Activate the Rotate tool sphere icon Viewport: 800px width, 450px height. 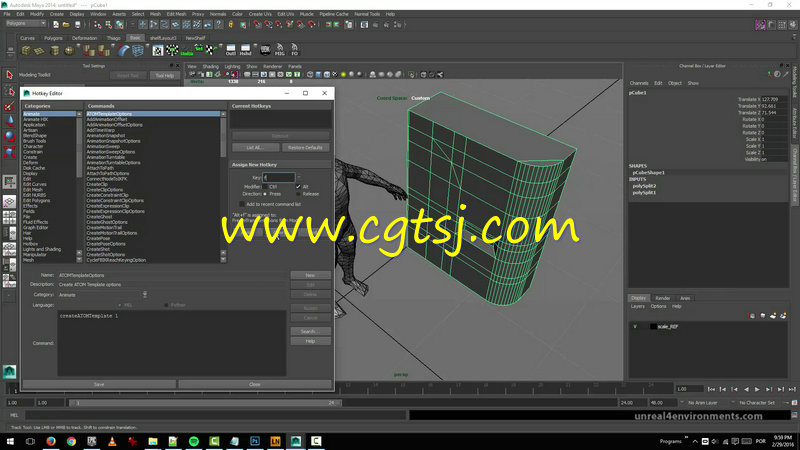point(9,136)
